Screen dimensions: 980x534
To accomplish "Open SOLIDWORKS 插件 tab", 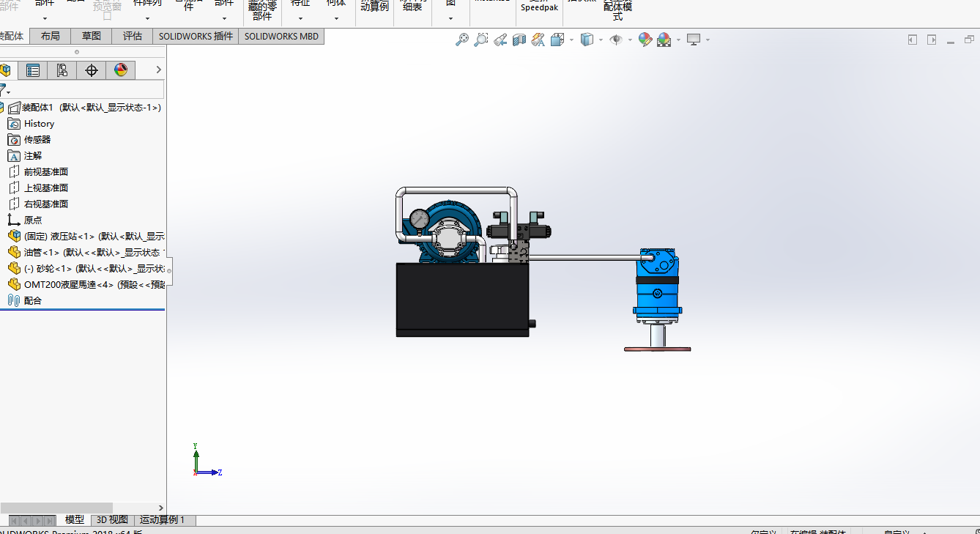I will click(196, 36).
